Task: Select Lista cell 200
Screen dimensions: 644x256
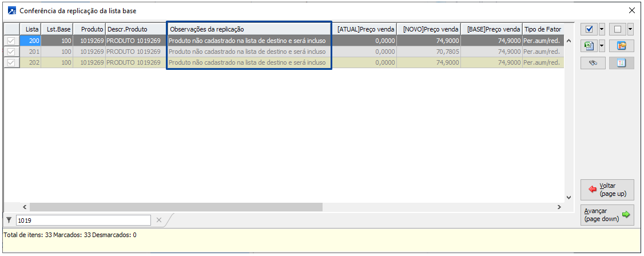Action: [30, 41]
